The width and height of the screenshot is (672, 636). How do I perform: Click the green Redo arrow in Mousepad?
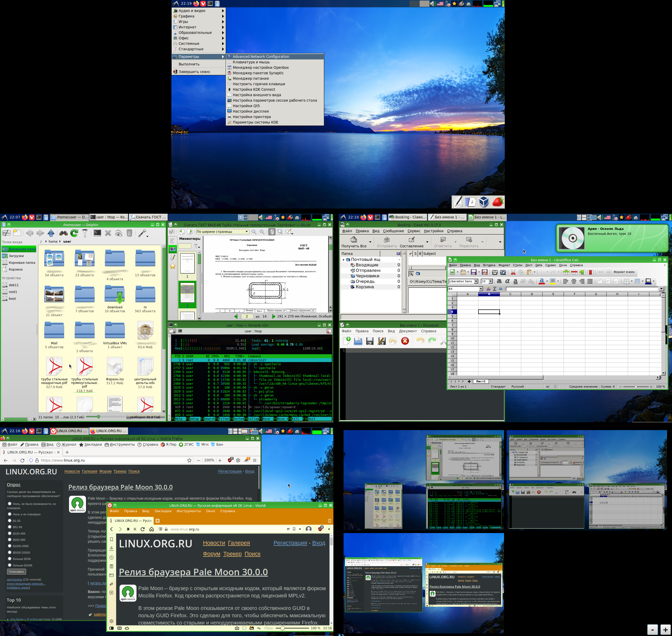(x=432, y=341)
